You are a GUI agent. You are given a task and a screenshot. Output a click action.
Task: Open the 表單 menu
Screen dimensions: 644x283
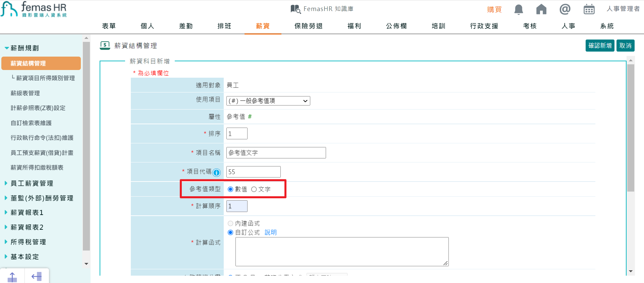click(x=109, y=26)
